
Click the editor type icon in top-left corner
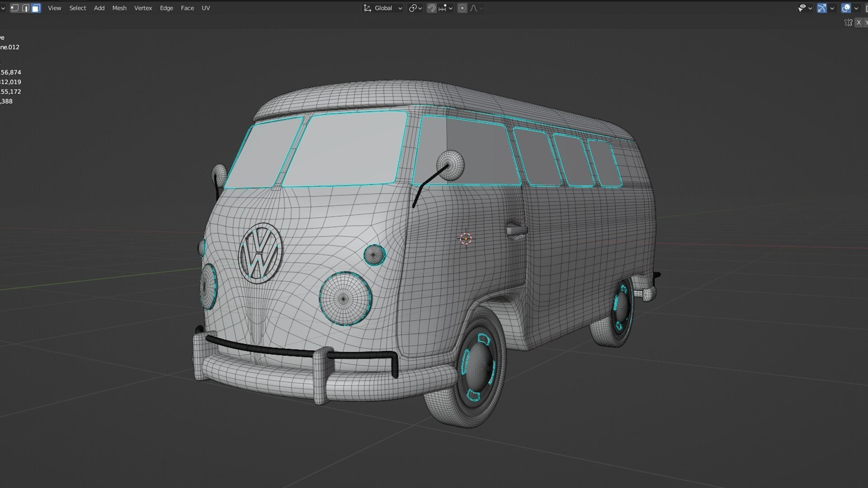[3, 8]
